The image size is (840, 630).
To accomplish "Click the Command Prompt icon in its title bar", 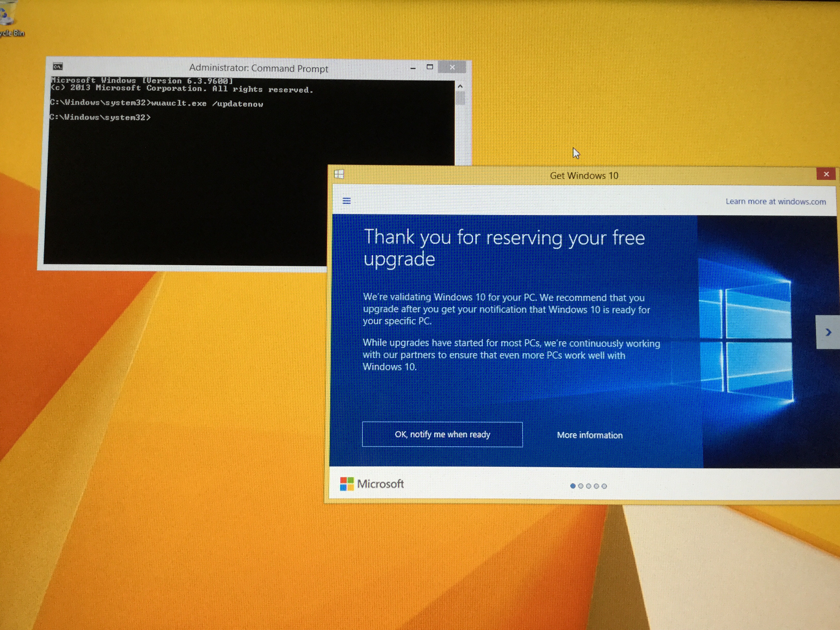I will pyautogui.click(x=58, y=67).
